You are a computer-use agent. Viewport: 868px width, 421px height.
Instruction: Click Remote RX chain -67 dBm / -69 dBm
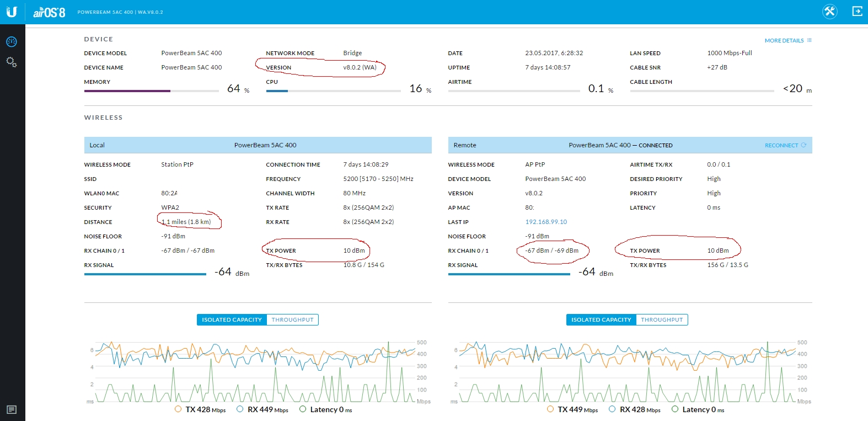coord(551,251)
